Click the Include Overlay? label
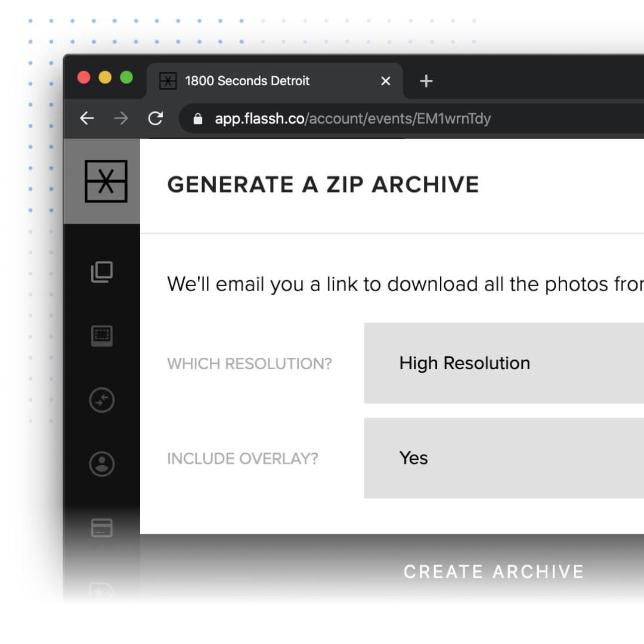Screen dimensions: 644x644 pos(242,459)
